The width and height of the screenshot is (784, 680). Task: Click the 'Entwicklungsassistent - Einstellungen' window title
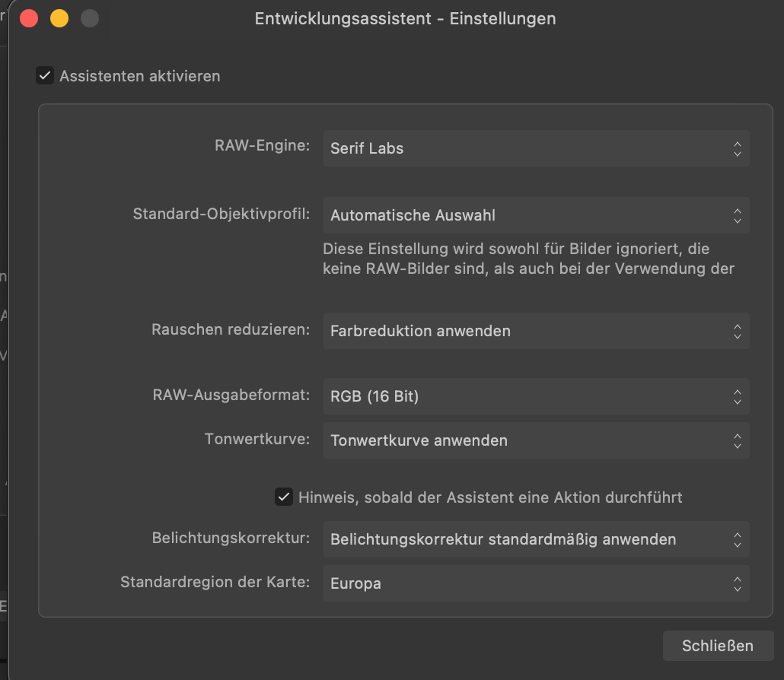click(405, 19)
